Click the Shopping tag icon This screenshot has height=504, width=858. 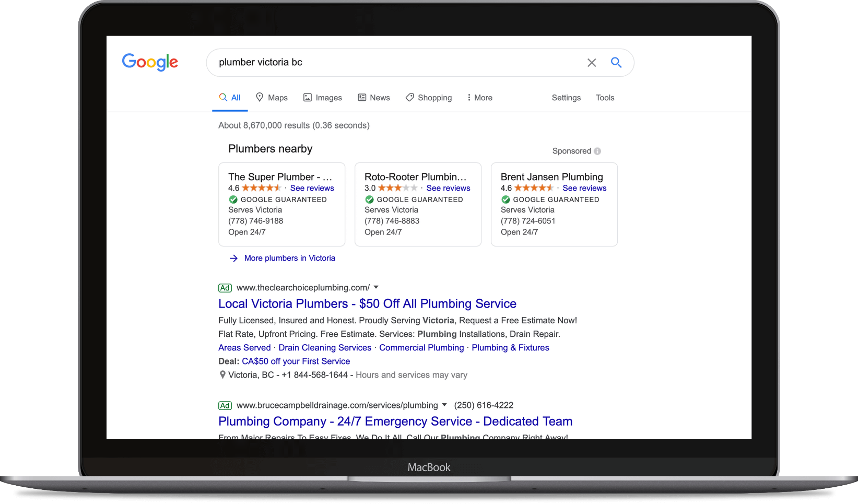[x=409, y=97]
